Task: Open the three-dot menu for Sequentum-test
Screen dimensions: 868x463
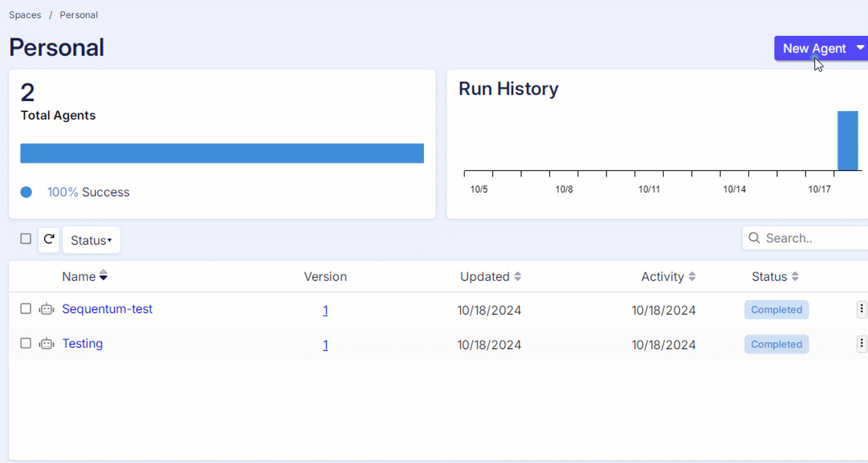Action: pos(861,309)
